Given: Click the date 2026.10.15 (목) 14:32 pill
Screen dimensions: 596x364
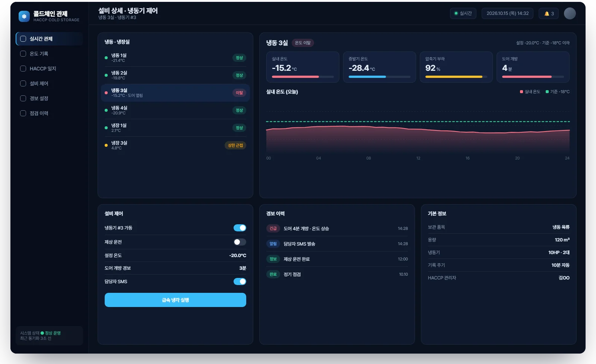Looking at the screenshot, I should (507, 13).
